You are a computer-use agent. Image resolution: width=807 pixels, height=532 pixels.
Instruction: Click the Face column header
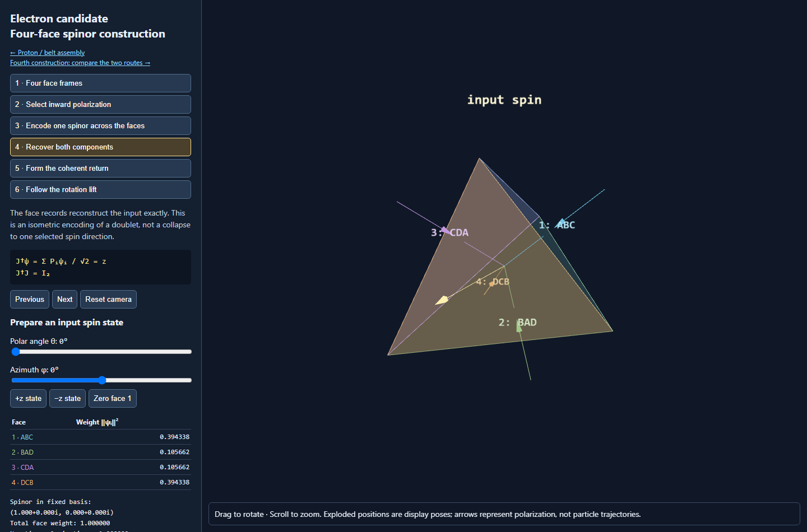click(x=18, y=422)
